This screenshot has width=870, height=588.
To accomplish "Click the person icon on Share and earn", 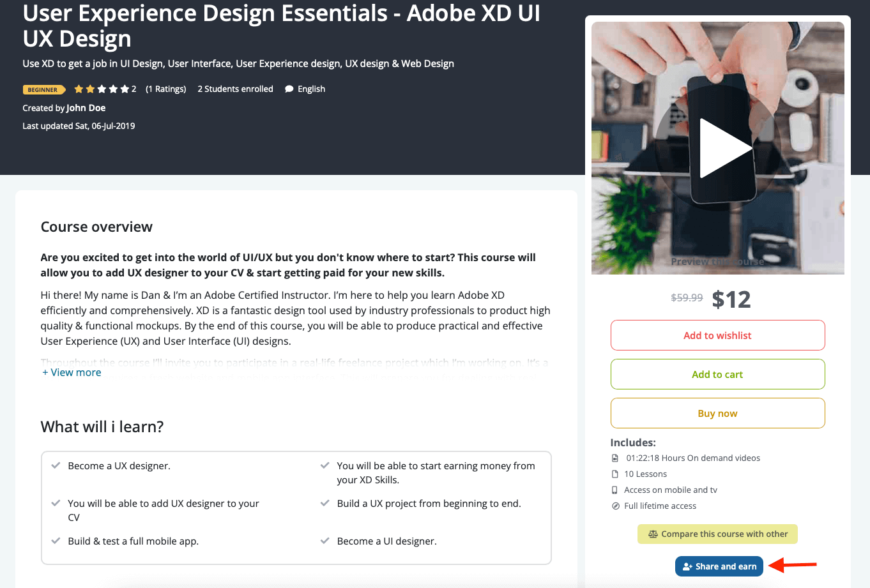I will 687,566.
